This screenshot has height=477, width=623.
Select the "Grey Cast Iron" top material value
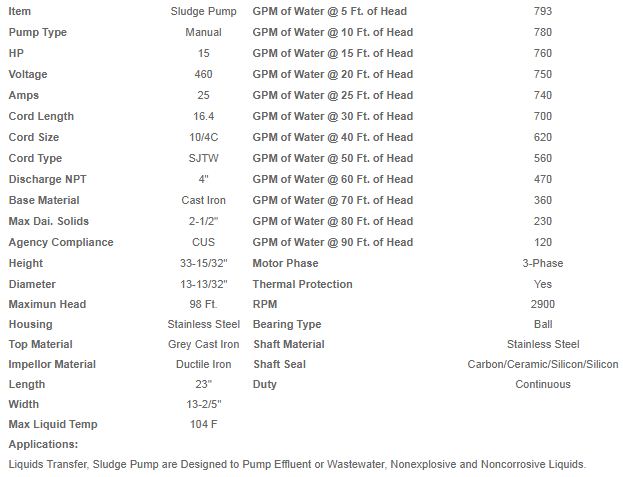pyautogui.click(x=203, y=344)
